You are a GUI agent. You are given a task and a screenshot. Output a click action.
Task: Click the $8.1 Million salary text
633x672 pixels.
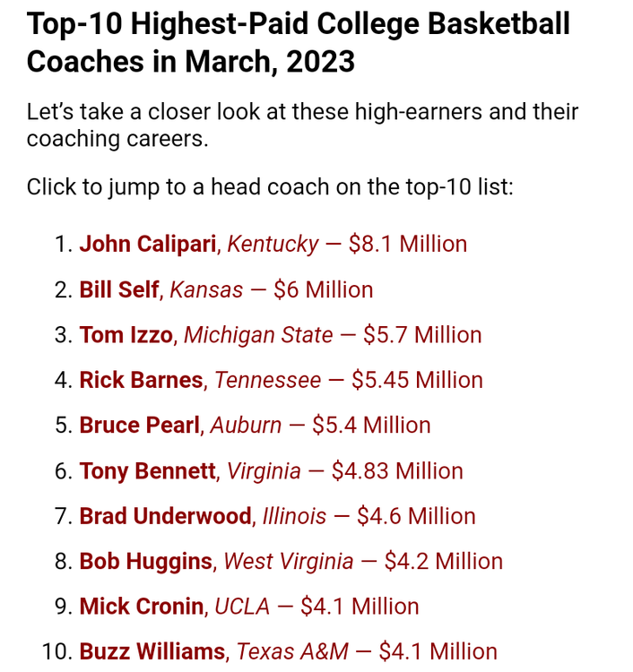(407, 244)
